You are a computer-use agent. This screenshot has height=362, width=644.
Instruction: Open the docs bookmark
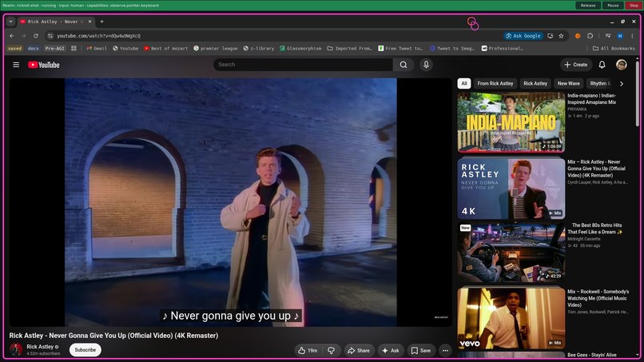tap(34, 48)
